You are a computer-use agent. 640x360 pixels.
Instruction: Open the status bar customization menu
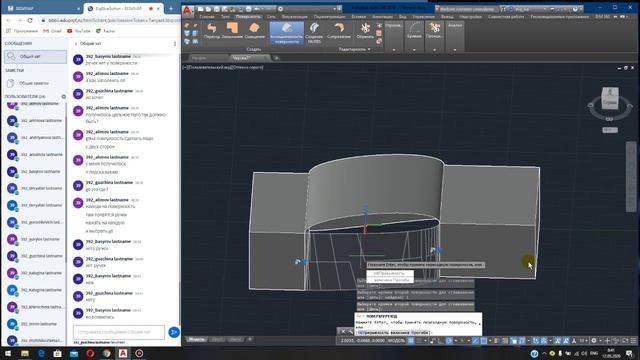[x=633, y=340]
